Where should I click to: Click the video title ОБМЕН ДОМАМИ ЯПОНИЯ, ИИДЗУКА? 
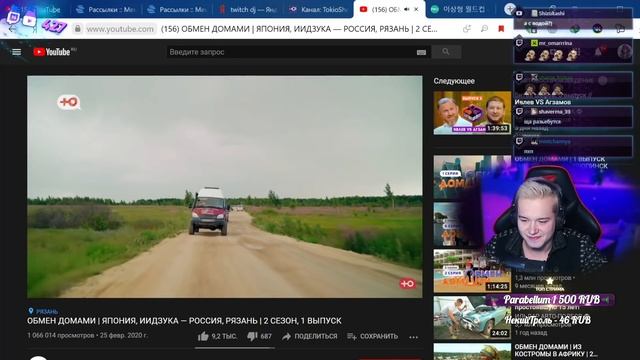[184, 321]
